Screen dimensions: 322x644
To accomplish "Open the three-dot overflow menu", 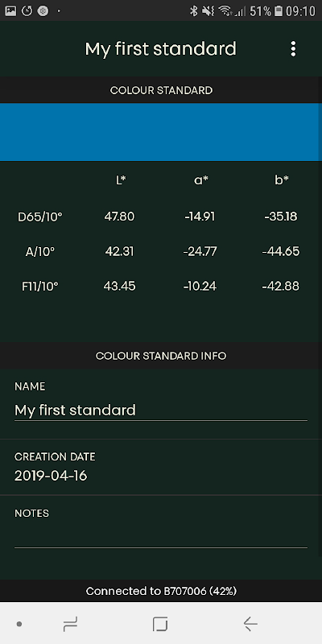I will [x=293, y=49].
